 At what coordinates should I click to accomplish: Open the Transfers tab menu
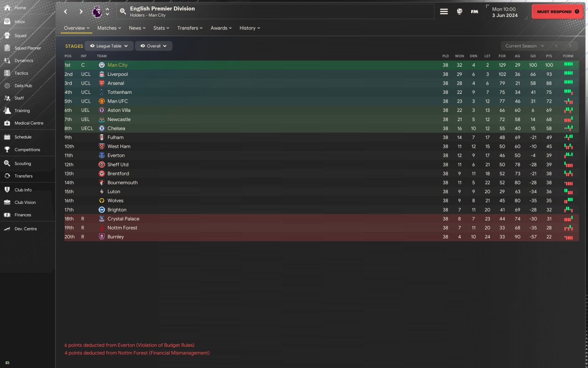pos(190,28)
